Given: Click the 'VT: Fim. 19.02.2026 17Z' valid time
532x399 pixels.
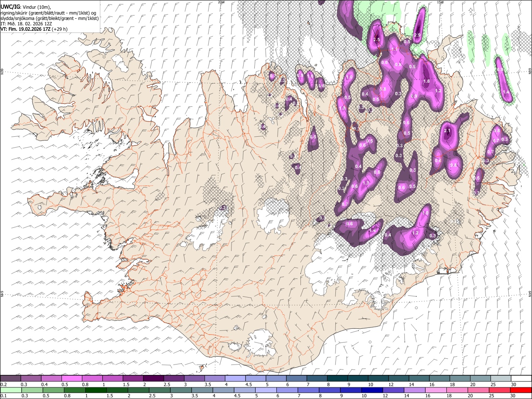Looking at the screenshot, I should coord(25,29).
